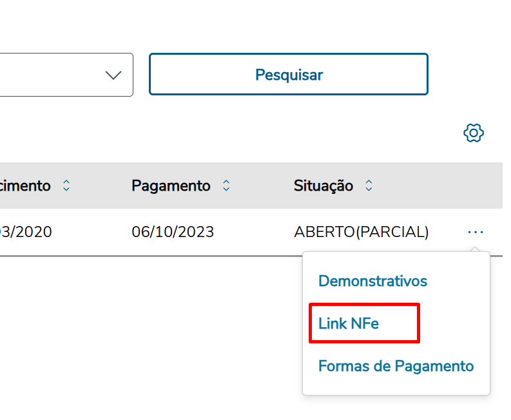The image size is (511, 420).
Task: Choose Link NFe in the popup menu
Action: click(349, 323)
